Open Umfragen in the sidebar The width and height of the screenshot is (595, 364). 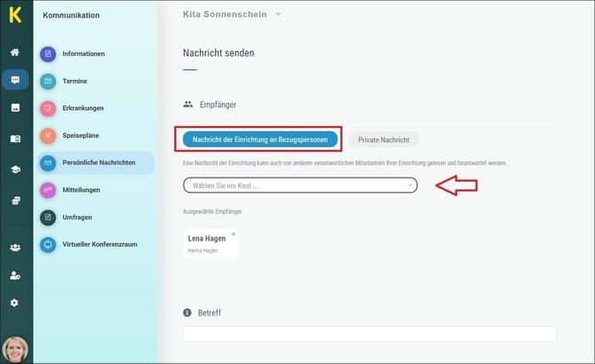[77, 218]
